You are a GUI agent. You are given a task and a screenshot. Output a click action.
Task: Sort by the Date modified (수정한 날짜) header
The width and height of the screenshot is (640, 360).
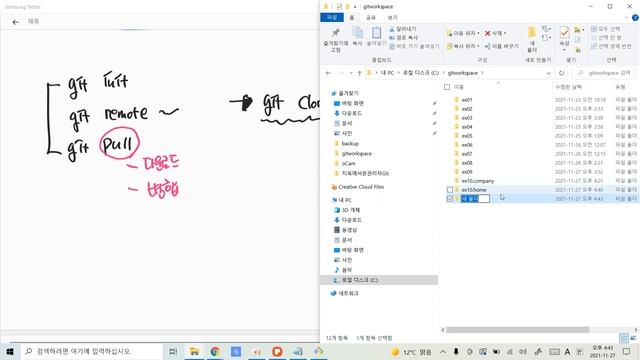tap(568, 87)
